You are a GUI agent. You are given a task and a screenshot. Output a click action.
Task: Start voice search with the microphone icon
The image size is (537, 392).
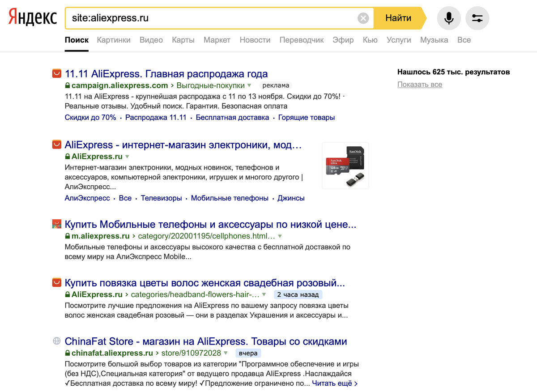coord(449,18)
